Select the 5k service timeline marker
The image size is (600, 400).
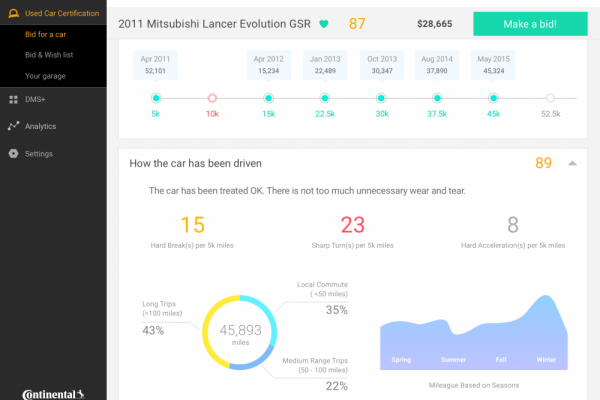pos(156,98)
